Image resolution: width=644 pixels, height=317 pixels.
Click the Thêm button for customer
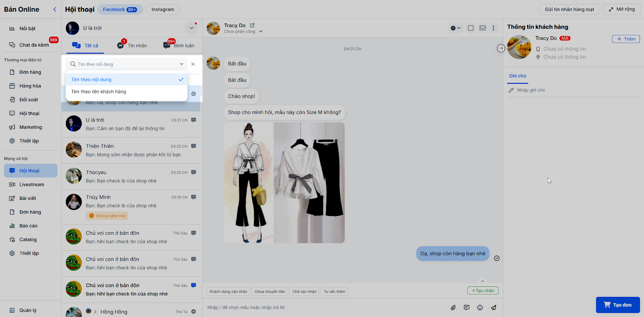(626, 39)
